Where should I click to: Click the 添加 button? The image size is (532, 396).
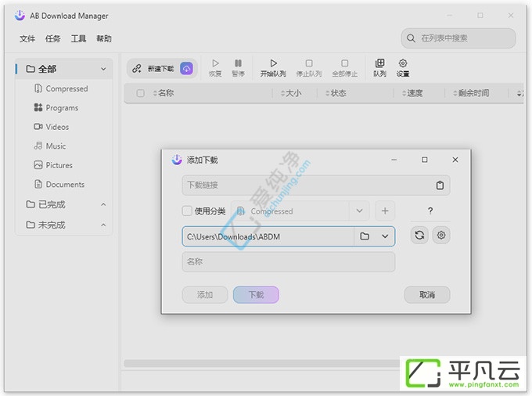point(205,294)
